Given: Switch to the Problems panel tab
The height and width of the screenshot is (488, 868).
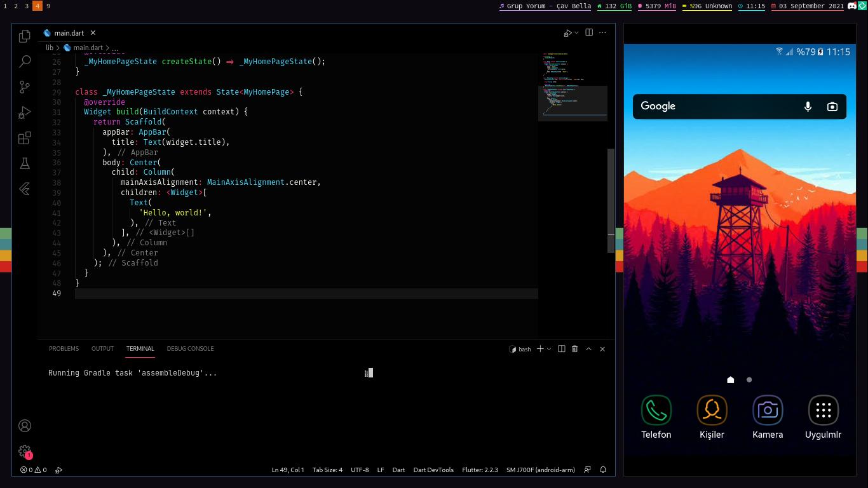Looking at the screenshot, I should pyautogui.click(x=64, y=348).
